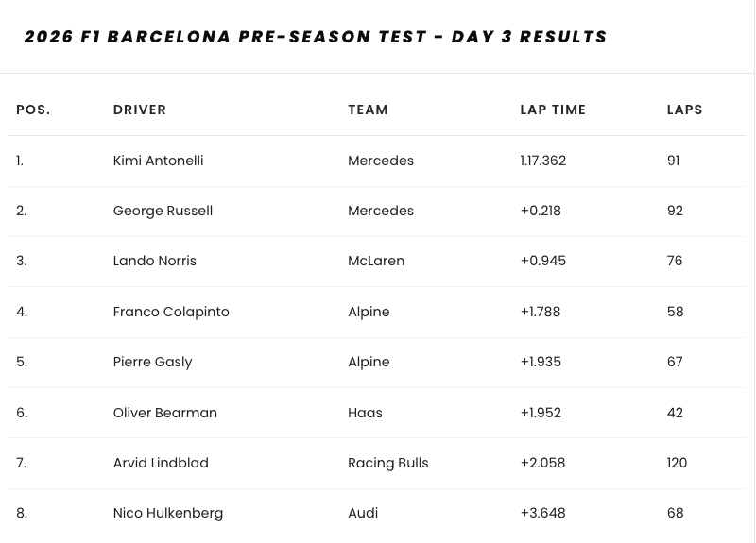Select Franco Colapinto's name
The image size is (756, 543).
[171, 312]
